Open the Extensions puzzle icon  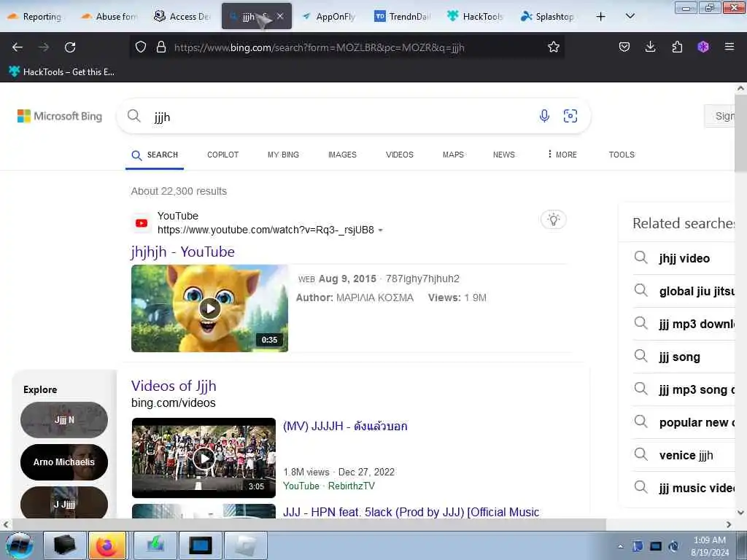pos(677,47)
